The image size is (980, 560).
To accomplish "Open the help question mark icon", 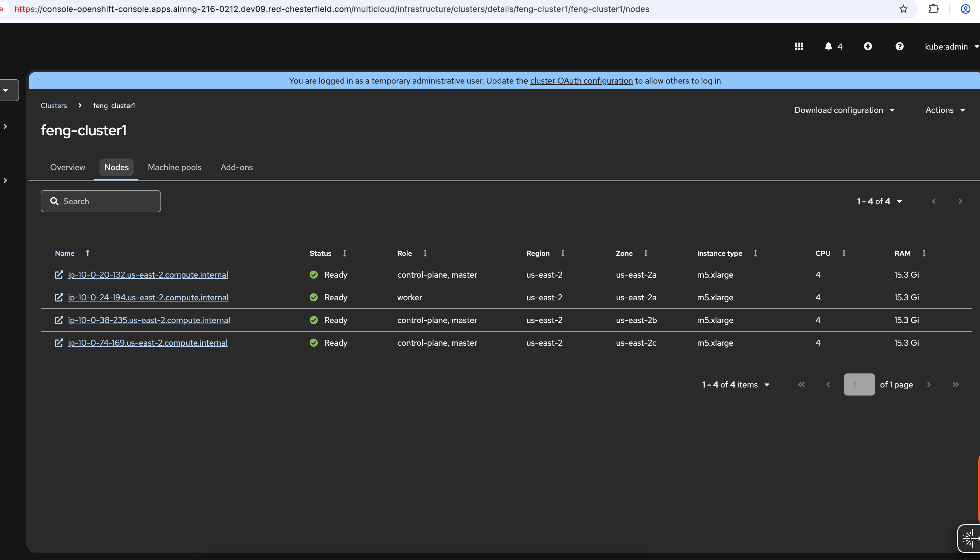I will pyautogui.click(x=899, y=47).
